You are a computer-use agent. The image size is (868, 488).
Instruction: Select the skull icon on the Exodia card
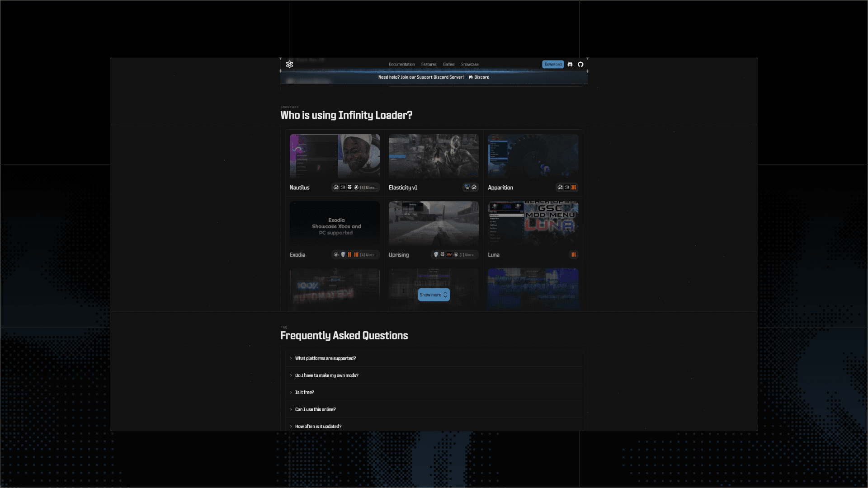tap(343, 255)
